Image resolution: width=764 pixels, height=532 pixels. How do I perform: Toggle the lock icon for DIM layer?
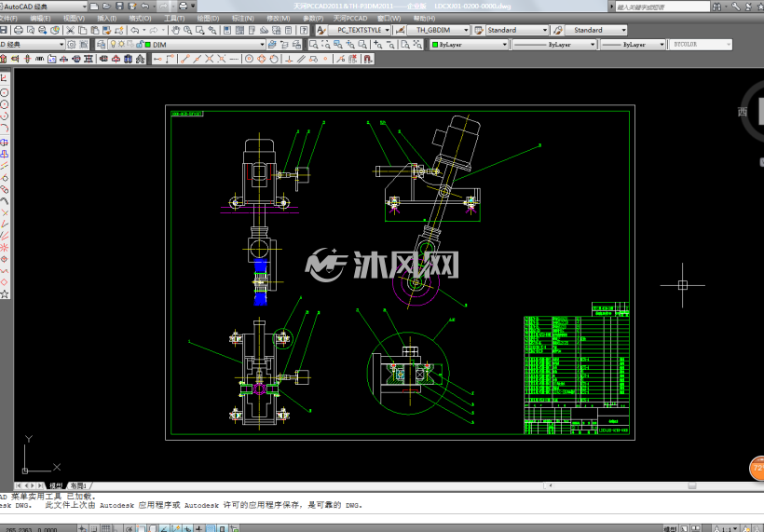click(140, 45)
